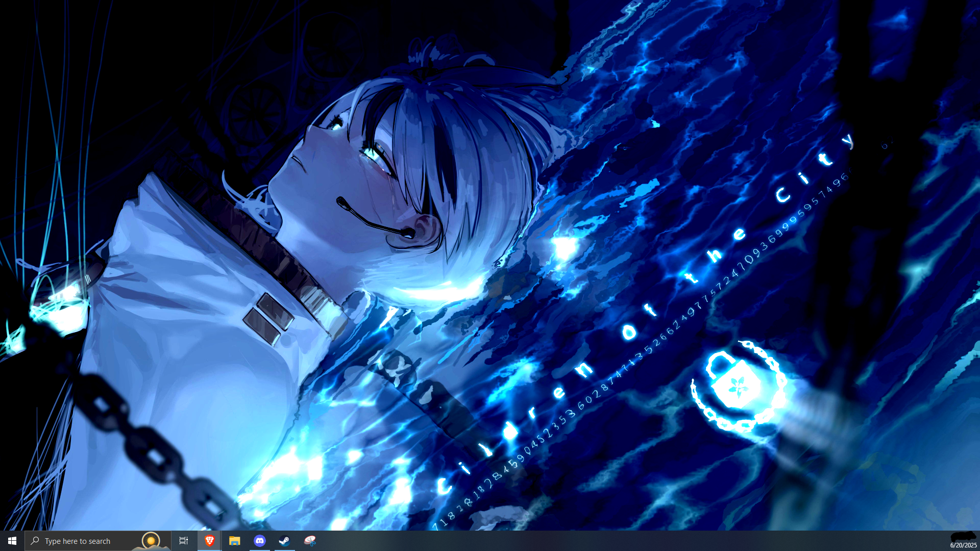Open Task View on the taskbar
Viewport: 980px width, 551px height.
point(184,541)
